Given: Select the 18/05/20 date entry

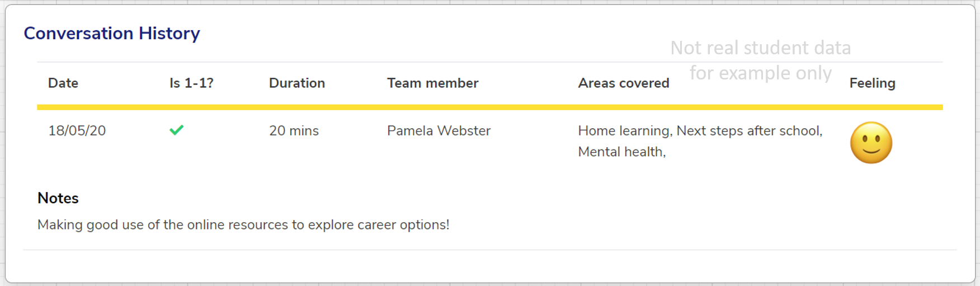Looking at the screenshot, I should pos(77,131).
